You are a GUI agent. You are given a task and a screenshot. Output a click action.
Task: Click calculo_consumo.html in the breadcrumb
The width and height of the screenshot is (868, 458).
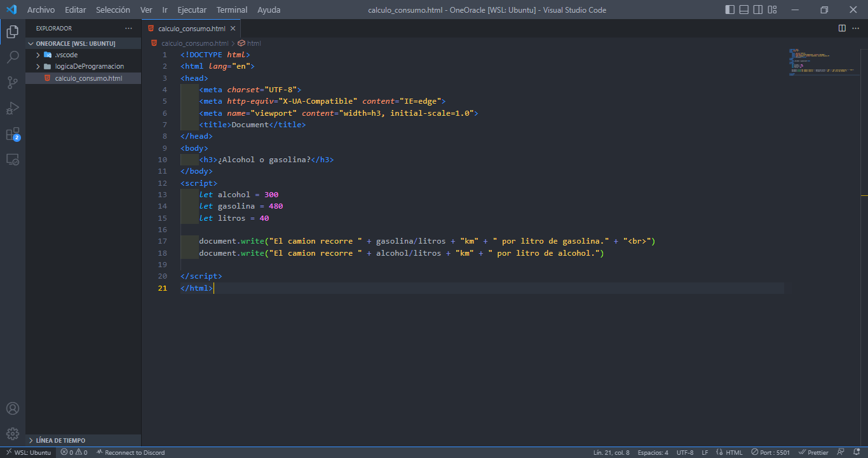coord(194,43)
